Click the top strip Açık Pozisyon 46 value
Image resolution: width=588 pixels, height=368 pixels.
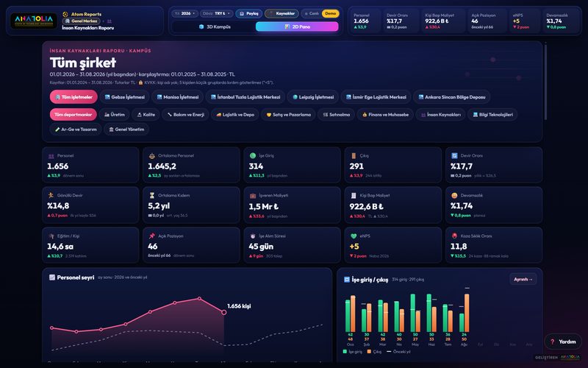point(475,21)
